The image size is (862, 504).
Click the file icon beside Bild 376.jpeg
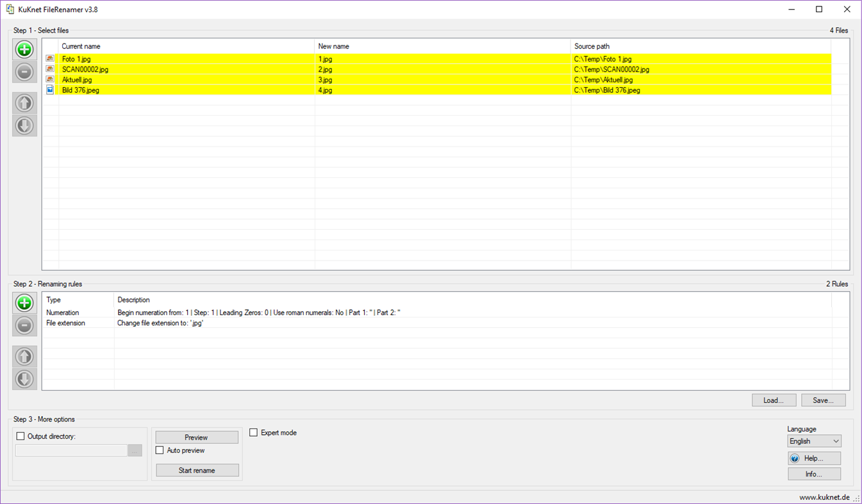(50, 90)
